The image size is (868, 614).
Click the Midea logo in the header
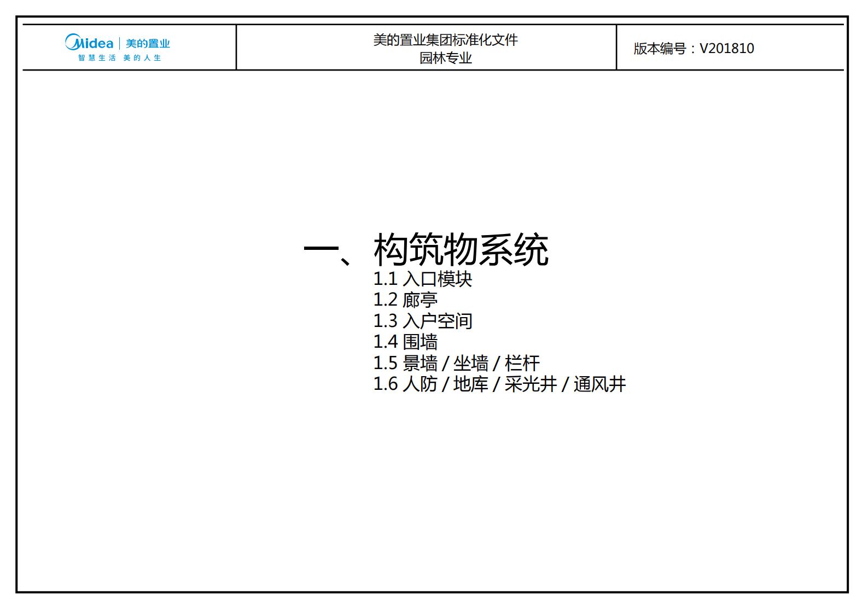tap(89, 42)
